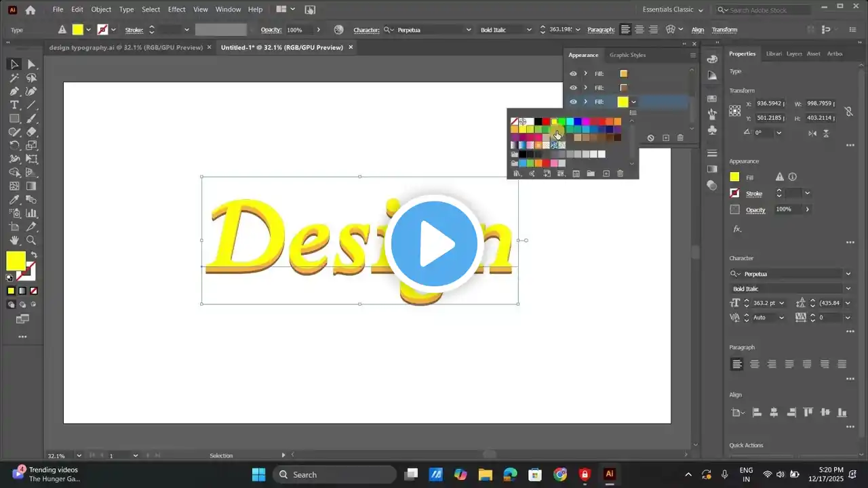868x488 pixels.
Task: Click Horizontal Align Left in Align section
Action: click(757, 412)
